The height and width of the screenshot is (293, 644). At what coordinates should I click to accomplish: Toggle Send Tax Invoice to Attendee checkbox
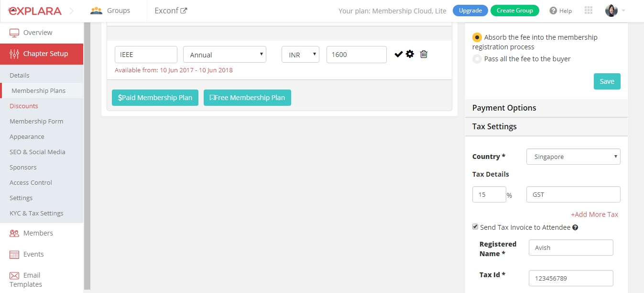coord(475,227)
